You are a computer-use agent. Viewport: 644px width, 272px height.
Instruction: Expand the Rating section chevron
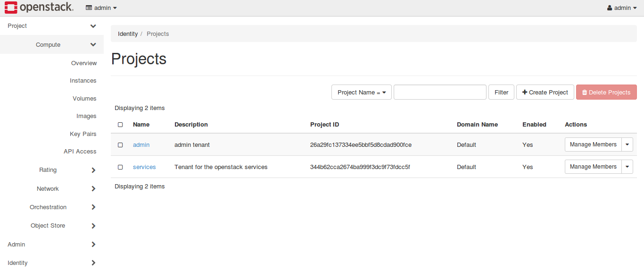click(93, 170)
